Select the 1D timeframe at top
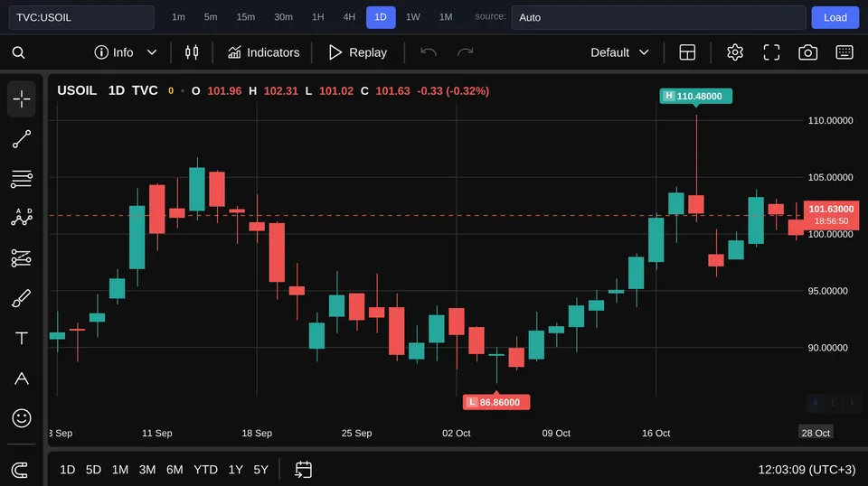868x486 pixels. 381,17
